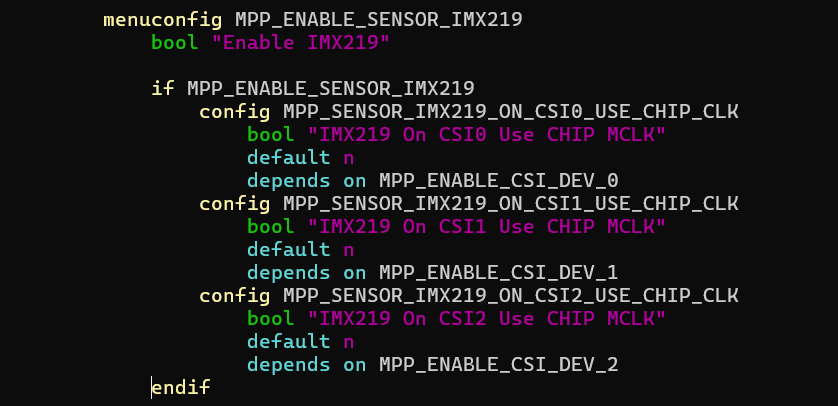
Task: Click the depends keyword on the CSI_DEV_2 line
Action: point(288,364)
